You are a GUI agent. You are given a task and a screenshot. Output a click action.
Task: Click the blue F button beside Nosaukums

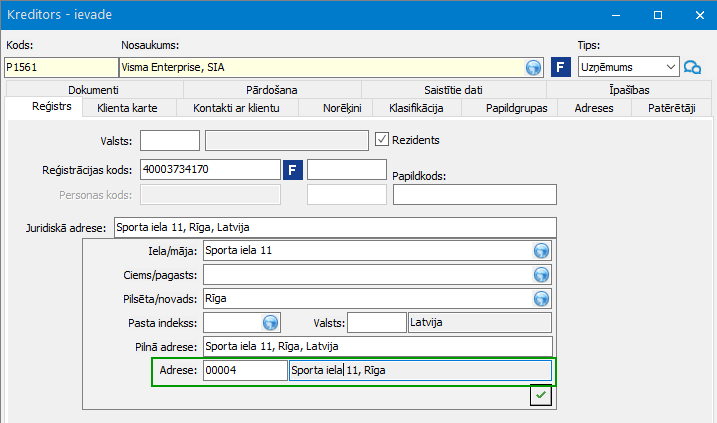click(561, 68)
